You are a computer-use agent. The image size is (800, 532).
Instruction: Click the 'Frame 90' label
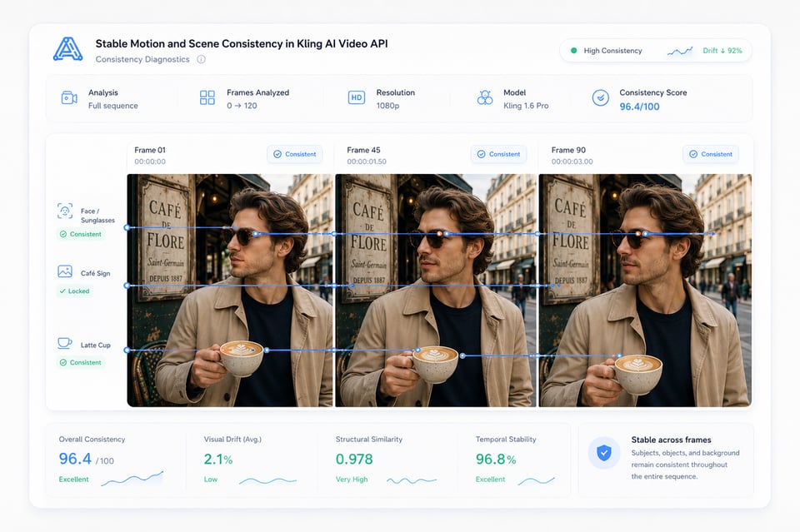click(568, 150)
